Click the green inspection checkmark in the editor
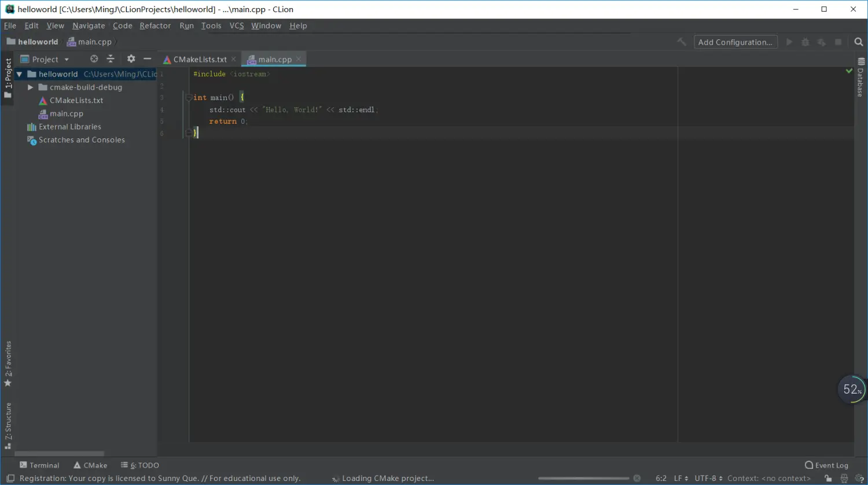 coord(849,71)
